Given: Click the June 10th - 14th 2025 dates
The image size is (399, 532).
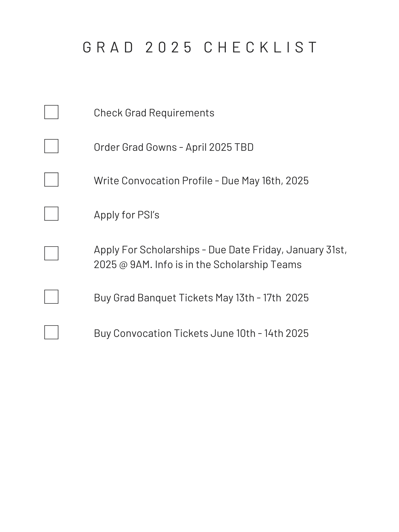Looking at the screenshot, I should point(260,333).
